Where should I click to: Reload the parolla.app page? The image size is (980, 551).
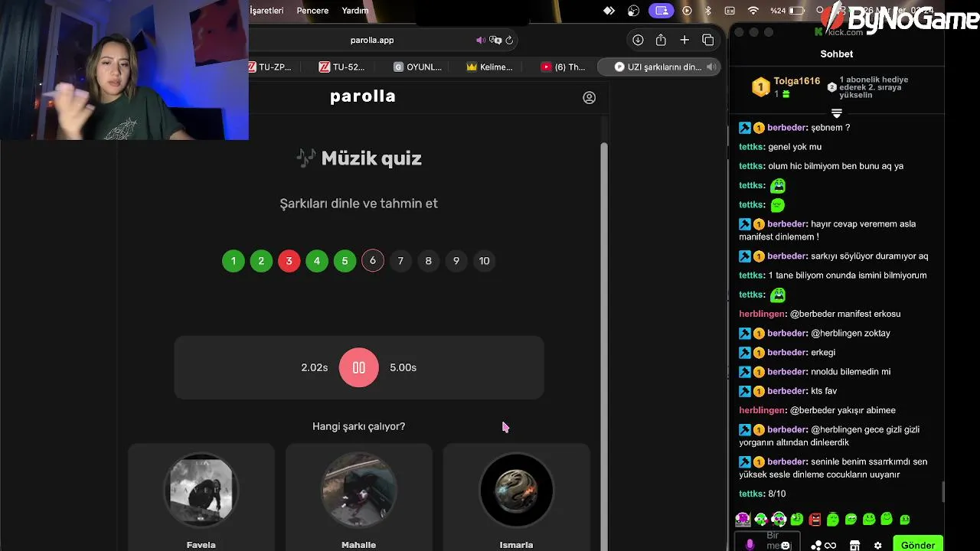[509, 40]
